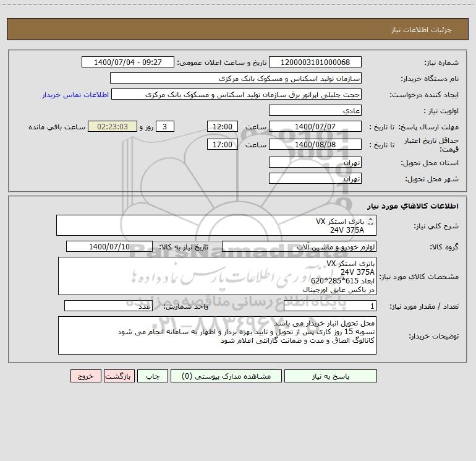Click goods group field 'لوازم خودرو و ماشین آلات'
Screen dimensions: 476x461
(x=299, y=246)
